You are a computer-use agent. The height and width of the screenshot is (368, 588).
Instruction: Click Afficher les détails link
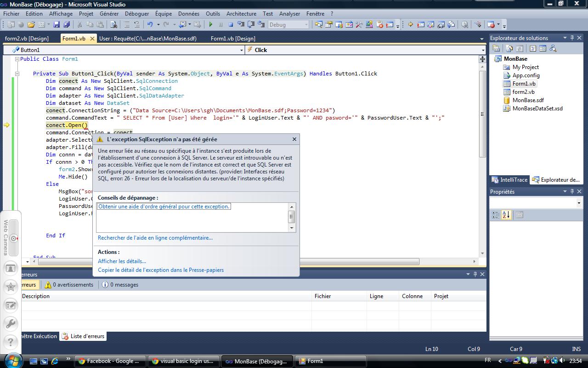click(x=122, y=261)
